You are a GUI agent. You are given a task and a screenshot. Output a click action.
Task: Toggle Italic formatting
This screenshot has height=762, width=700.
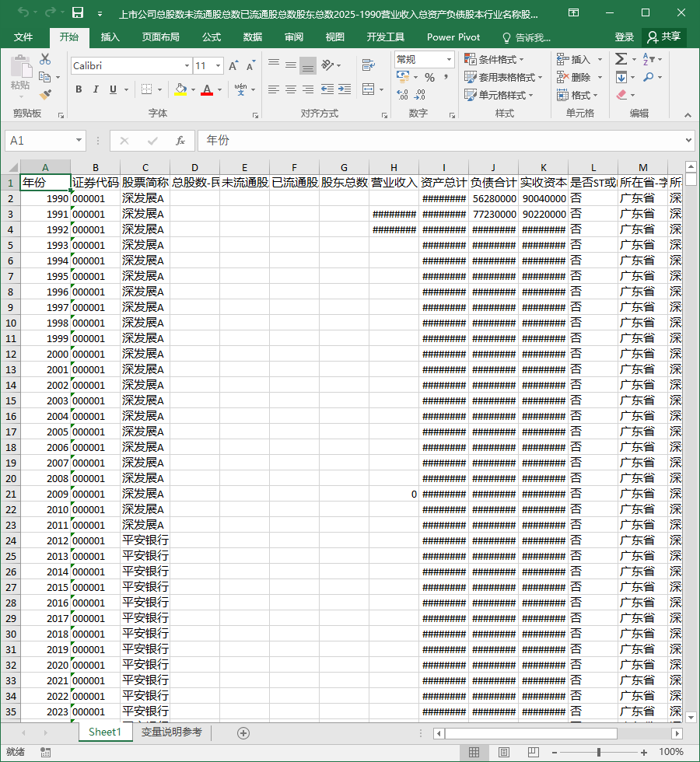coord(96,89)
